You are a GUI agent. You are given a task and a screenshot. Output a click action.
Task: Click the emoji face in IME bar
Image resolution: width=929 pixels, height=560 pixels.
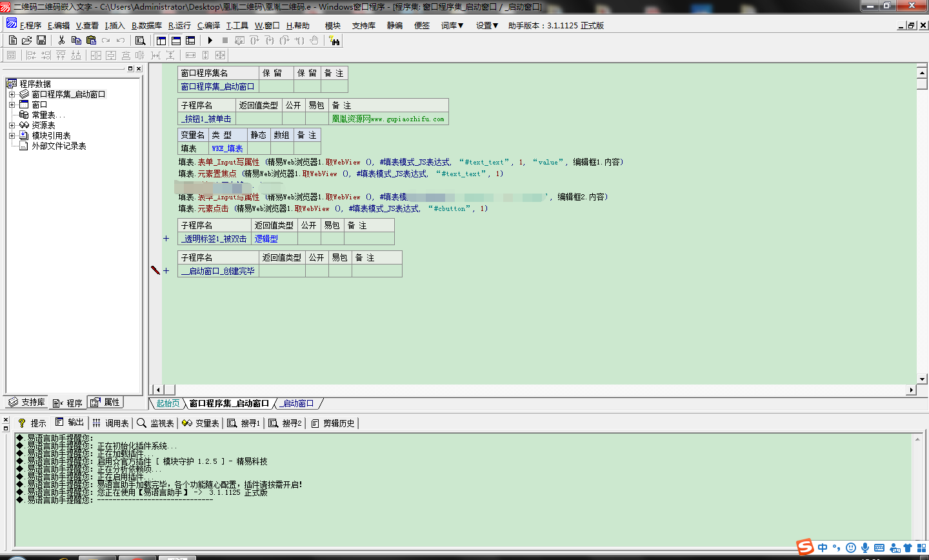click(x=851, y=548)
